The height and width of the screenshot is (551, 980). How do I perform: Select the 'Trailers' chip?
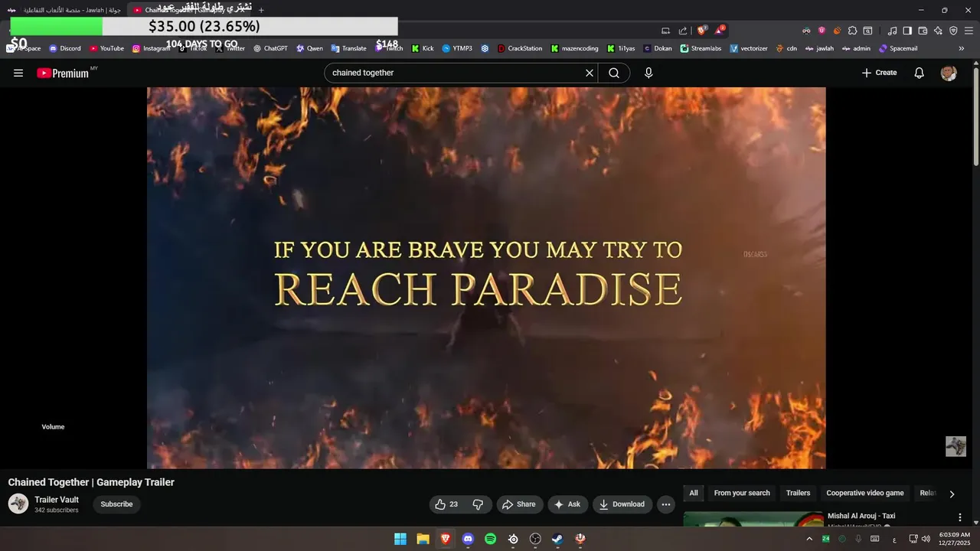click(798, 493)
